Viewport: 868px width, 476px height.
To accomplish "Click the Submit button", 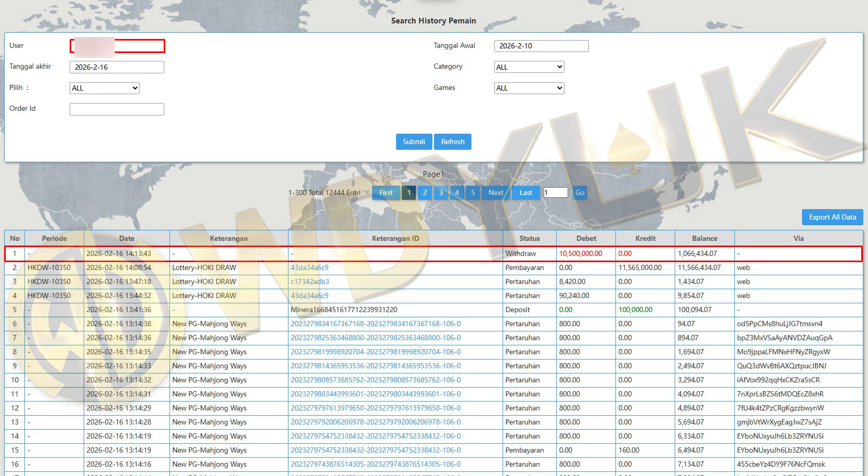I will point(414,141).
